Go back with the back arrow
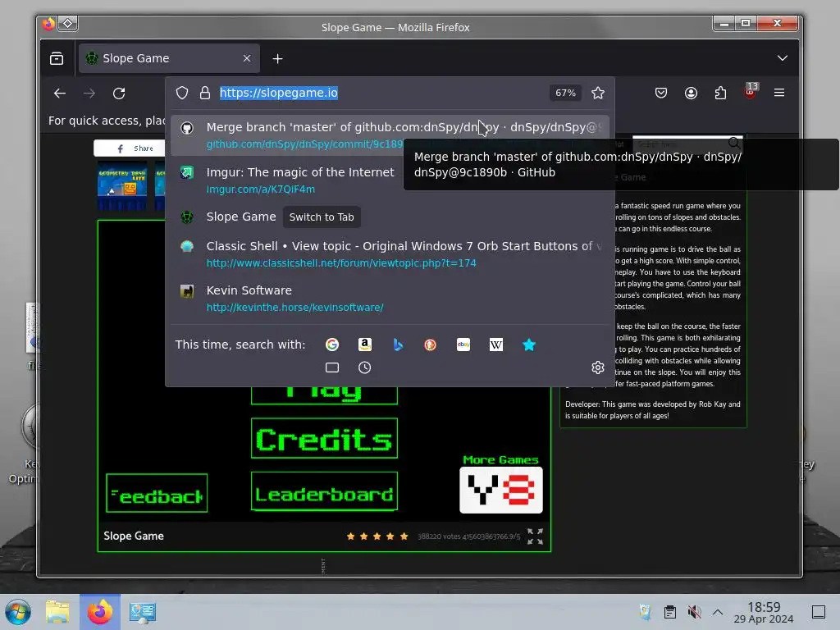 [x=59, y=94]
